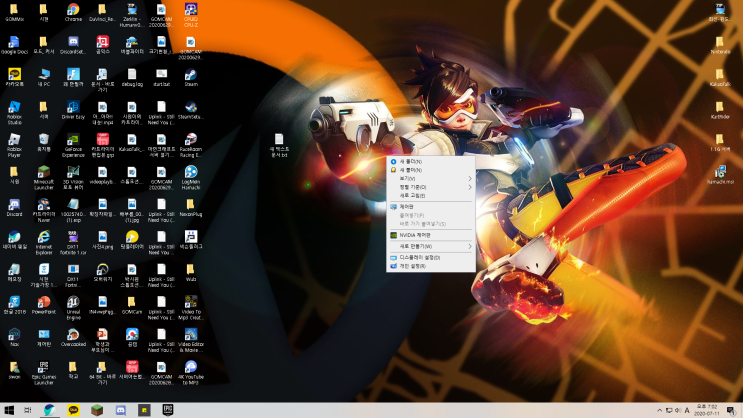Toggle the IME language indicator A
The width and height of the screenshot is (743, 418).
[687, 410]
